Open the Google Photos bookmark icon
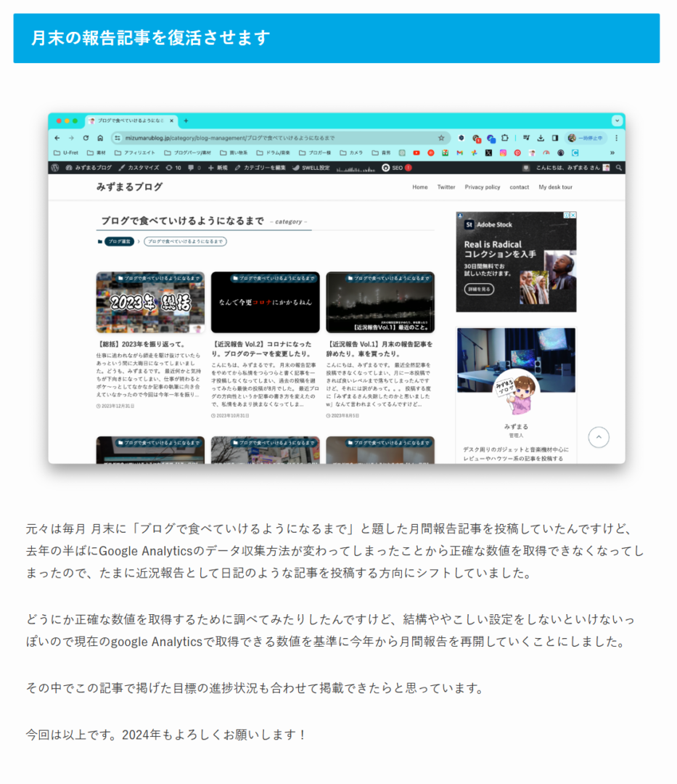This screenshot has height=784, width=677. pyautogui.click(x=474, y=153)
